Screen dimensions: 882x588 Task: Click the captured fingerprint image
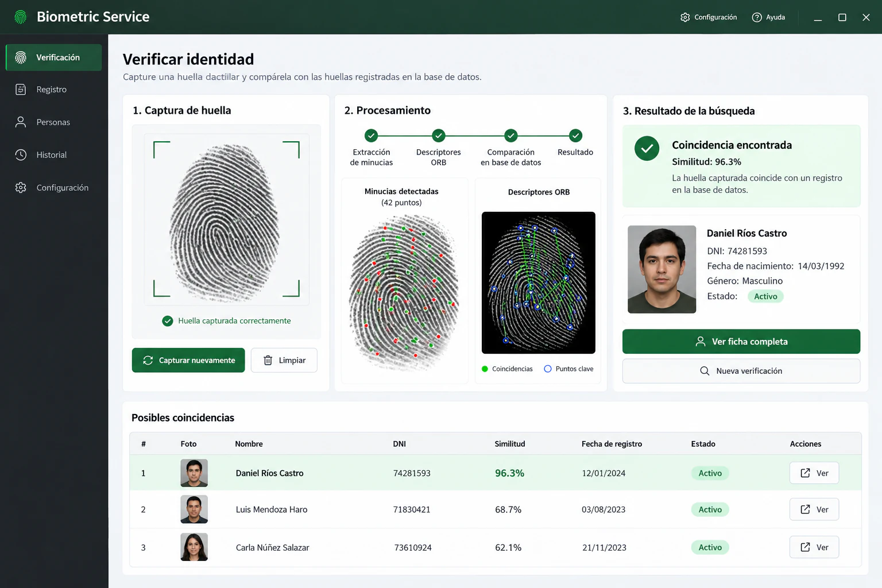pyautogui.click(x=225, y=223)
